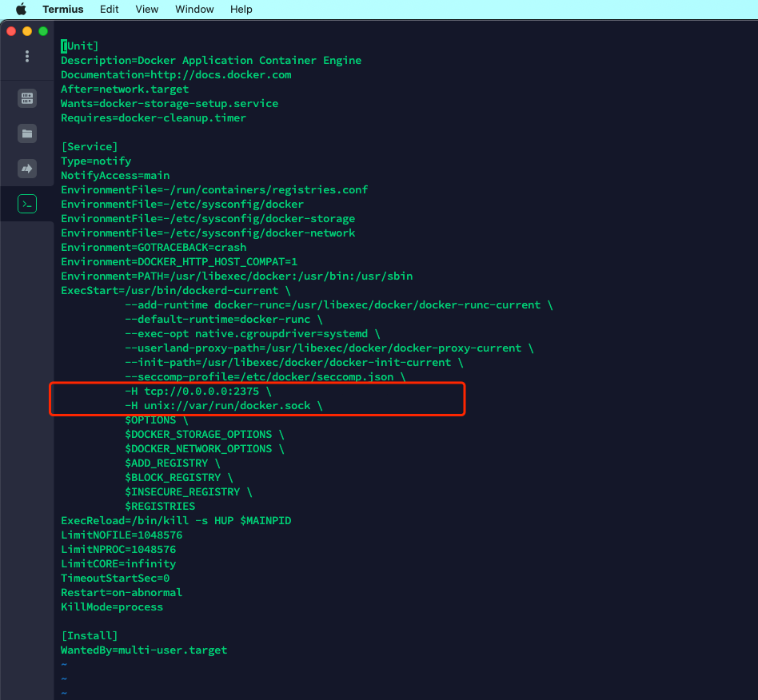Image resolution: width=758 pixels, height=700 pixels.
Task: Open the SFTP folder icon
Action: 27,133
